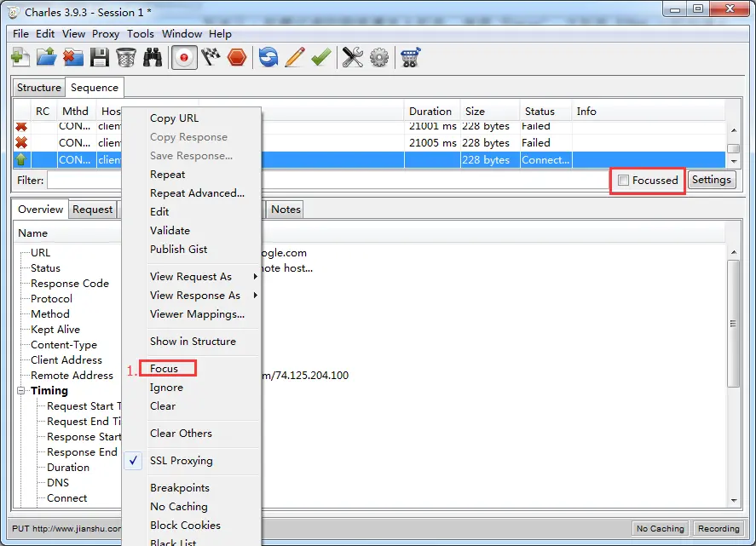The image size is (756, 546).
Task: Select the Request tab
Action: pos(93,210)
